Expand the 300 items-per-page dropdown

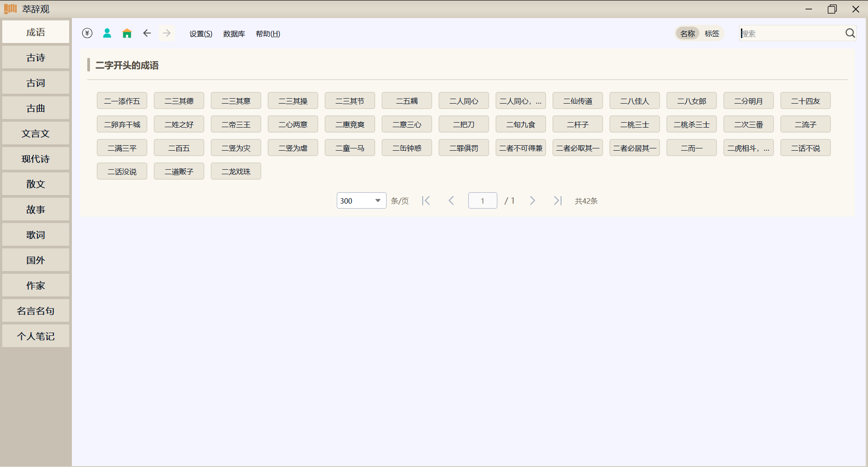[x=361, y=200]
